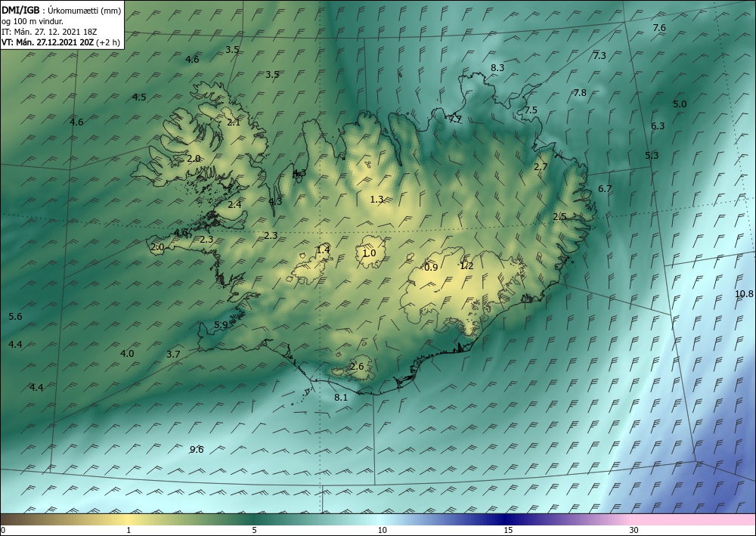756x536 pixels.
Task: Click the 7.6 value in the map corner
Action: coord(659,28)
